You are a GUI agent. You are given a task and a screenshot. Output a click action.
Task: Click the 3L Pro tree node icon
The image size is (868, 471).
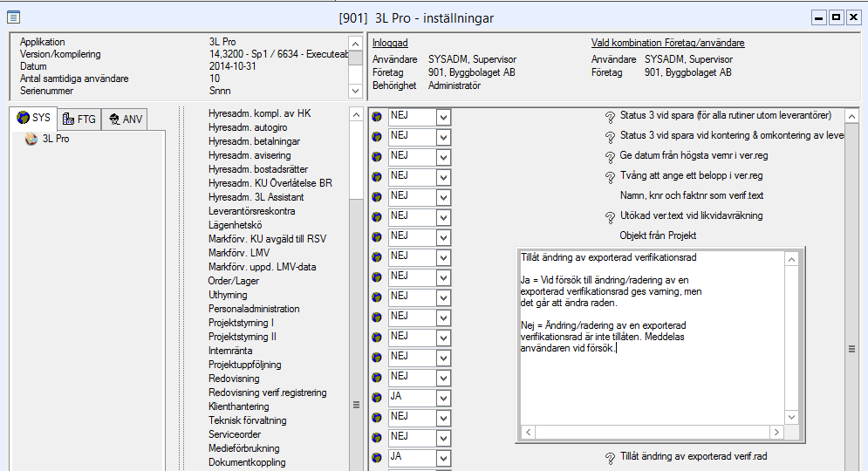click(31, 139)
